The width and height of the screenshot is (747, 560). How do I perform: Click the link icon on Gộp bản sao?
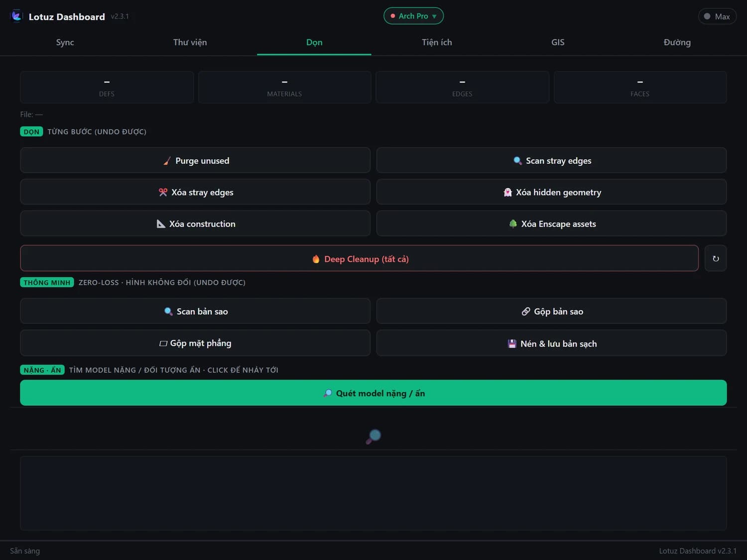(526, 312)
